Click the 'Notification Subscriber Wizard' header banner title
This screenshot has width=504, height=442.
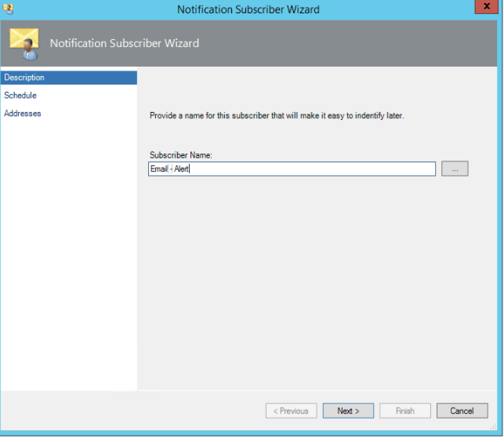[125, 43]
